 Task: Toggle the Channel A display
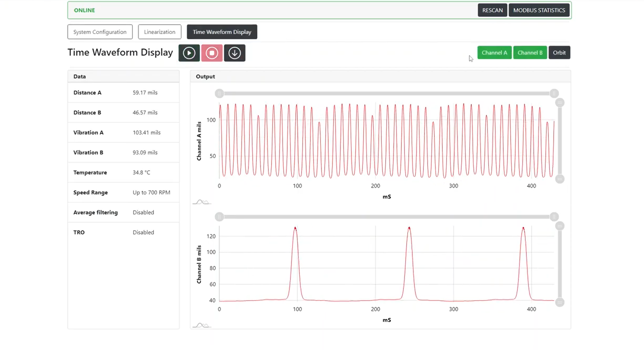(494, 53)
